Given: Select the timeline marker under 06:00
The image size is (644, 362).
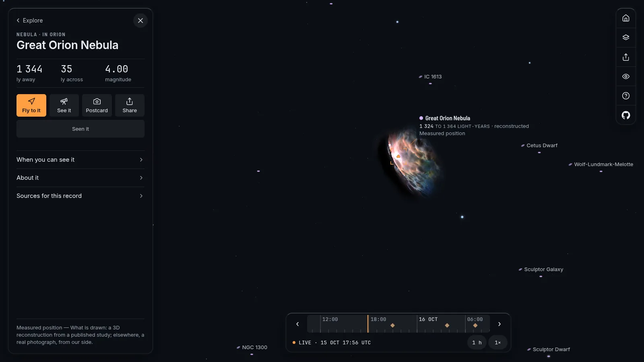Looking at the screenshot, I should tap(475, 325).
